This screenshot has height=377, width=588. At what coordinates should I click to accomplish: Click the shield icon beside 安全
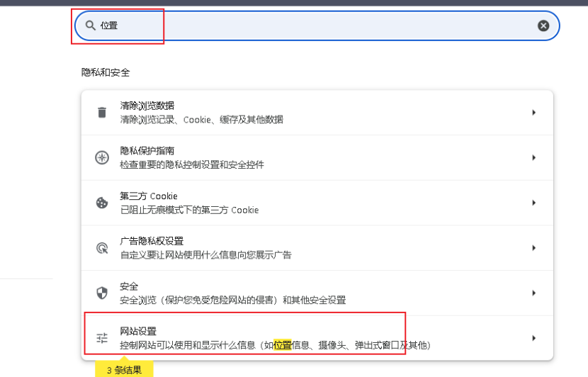pyautogui.click(x=102, y=293)
